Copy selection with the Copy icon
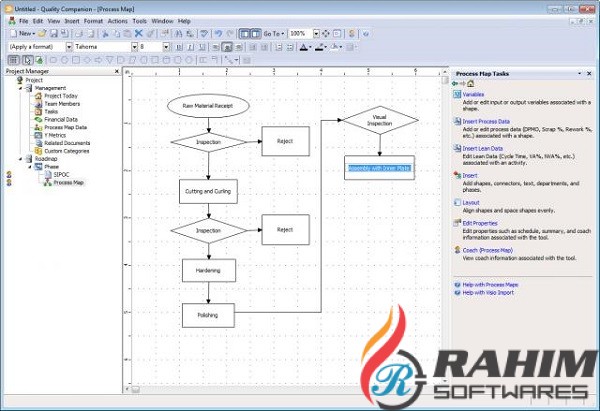 116,34
